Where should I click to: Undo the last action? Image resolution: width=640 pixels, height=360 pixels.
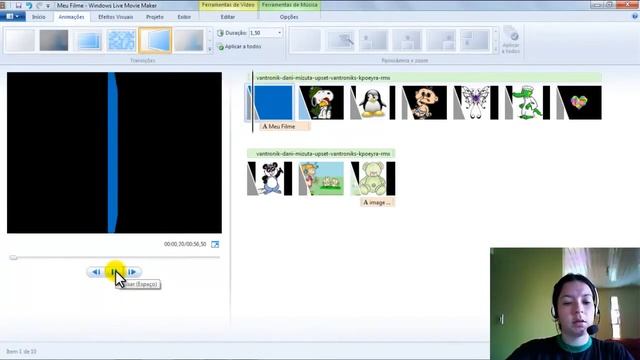point(29,5)
